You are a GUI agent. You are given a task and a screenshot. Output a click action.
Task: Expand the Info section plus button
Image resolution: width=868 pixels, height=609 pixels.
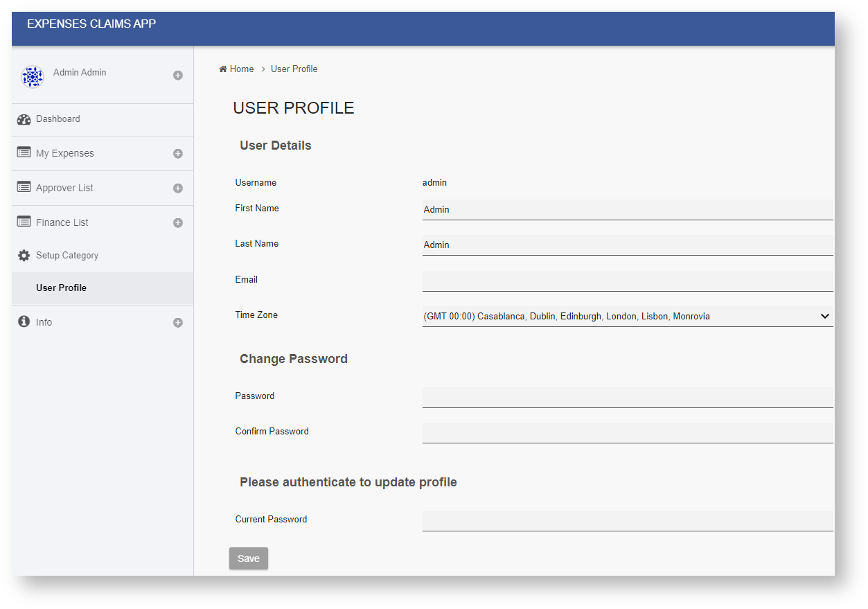(x=178, y=323)
